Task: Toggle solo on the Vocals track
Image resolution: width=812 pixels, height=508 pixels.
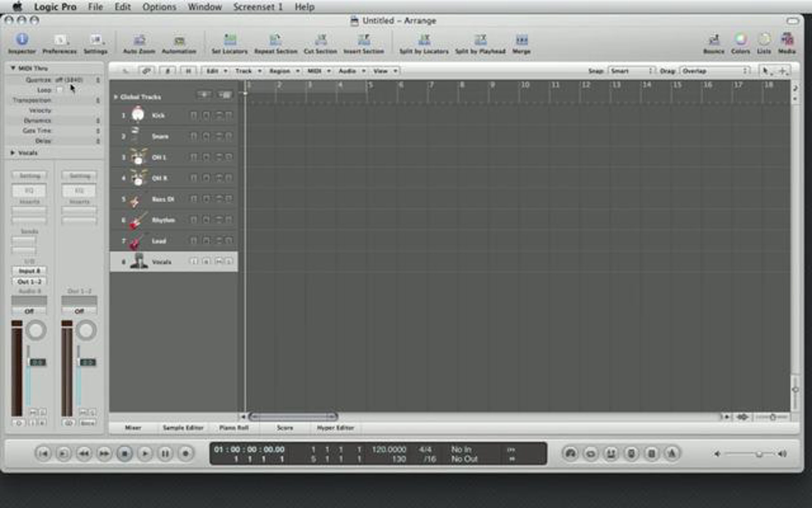Action: [x=229, y=261]
